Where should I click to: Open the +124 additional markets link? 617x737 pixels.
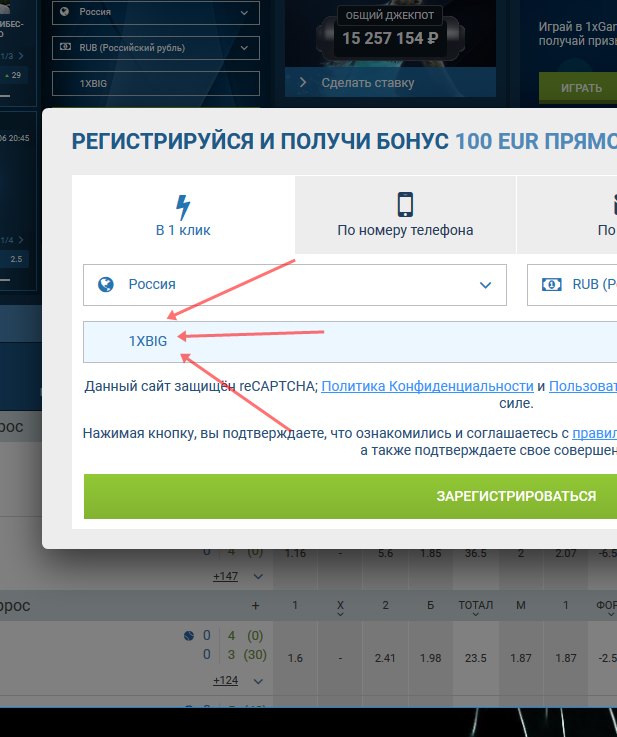click(225, 681)
